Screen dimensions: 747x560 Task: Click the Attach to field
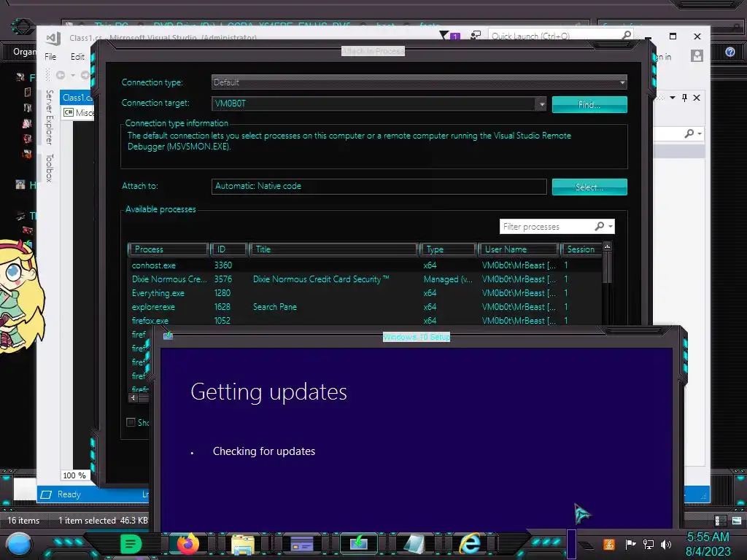379,186
